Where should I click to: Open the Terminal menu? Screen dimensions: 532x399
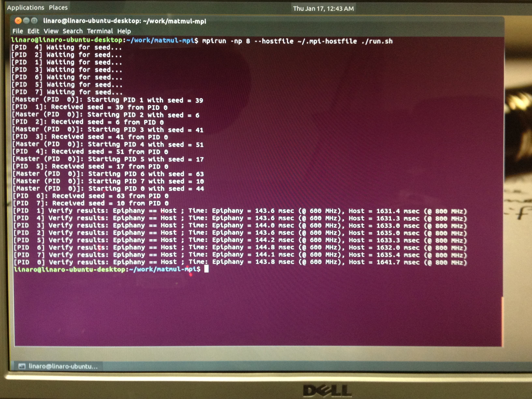coord(100,31)
